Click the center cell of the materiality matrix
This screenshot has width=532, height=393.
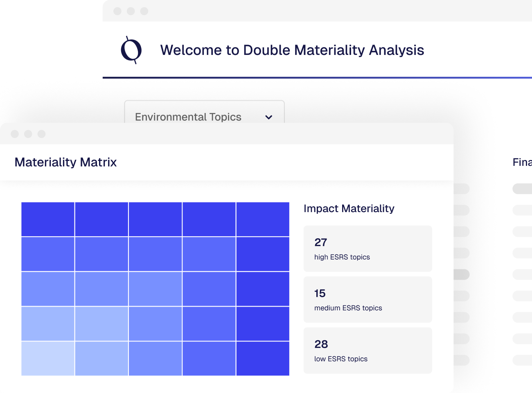[155, 289]
